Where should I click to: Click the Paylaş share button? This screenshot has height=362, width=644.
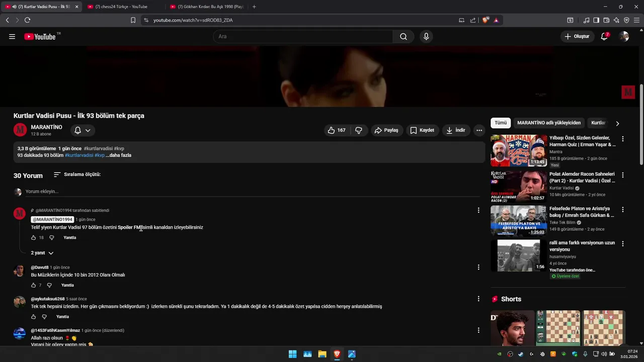(386, 130)
